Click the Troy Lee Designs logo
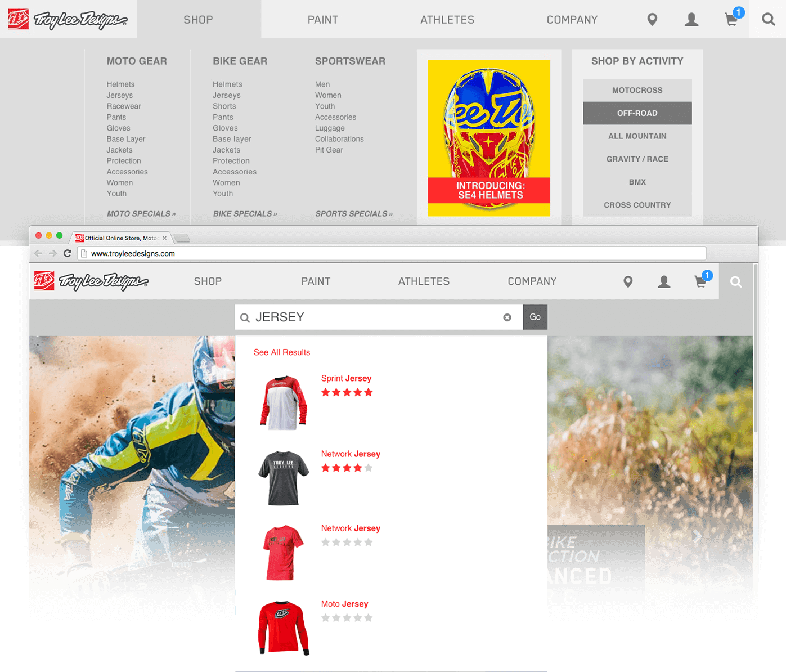786x672 pixels. coord(90,281)
